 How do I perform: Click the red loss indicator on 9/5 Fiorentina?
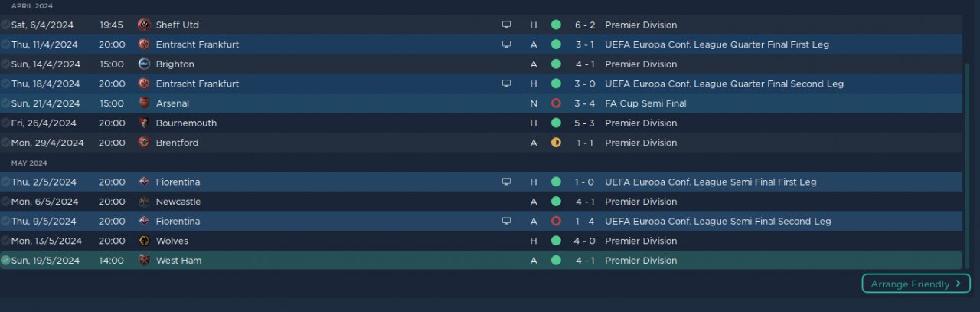[556, 222]
